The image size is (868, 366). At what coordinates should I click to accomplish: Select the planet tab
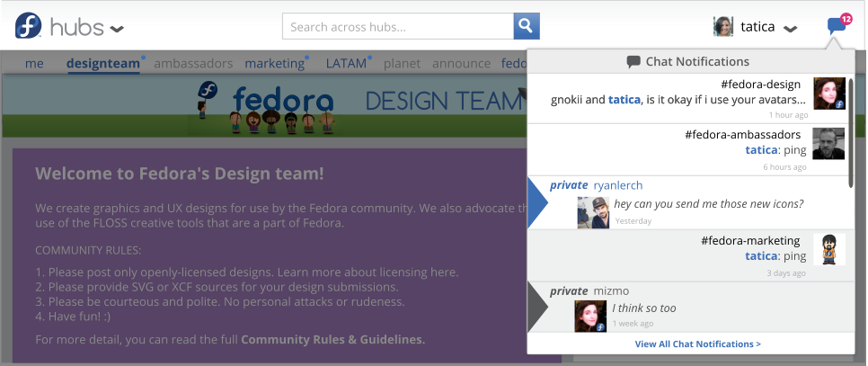(403, 63)
